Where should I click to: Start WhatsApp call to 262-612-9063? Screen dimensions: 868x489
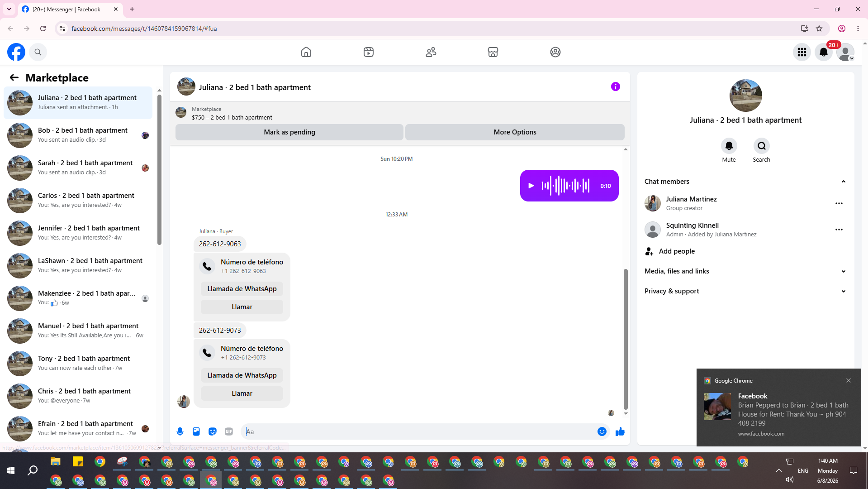point(242,289)
